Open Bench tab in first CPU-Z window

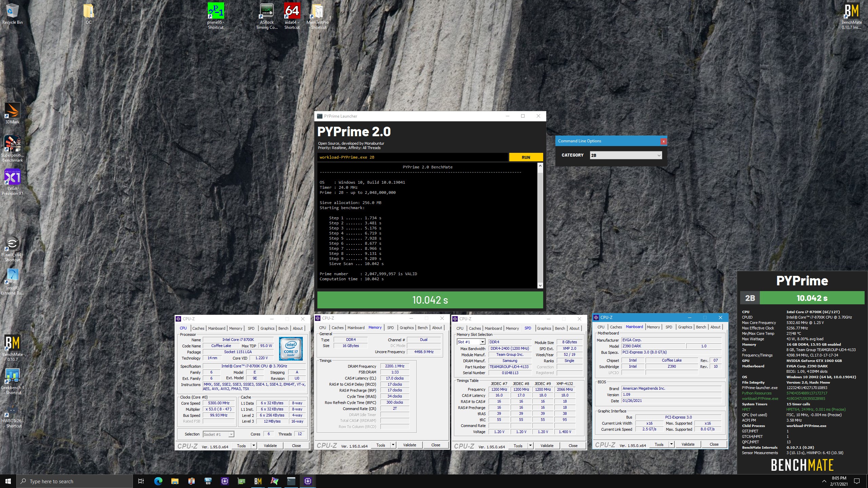[283, 328]
